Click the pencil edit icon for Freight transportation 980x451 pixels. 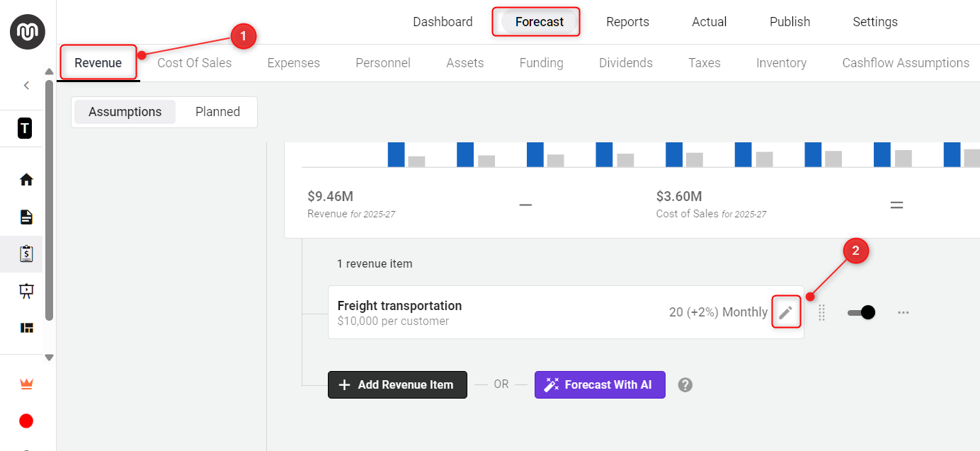(x=785, y=312)
